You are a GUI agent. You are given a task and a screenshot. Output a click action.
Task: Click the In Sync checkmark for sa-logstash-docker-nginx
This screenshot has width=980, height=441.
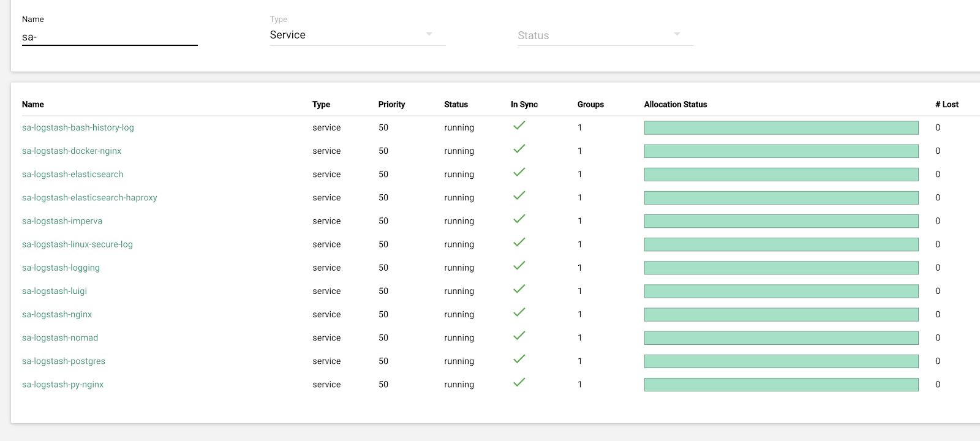point(519,149)
